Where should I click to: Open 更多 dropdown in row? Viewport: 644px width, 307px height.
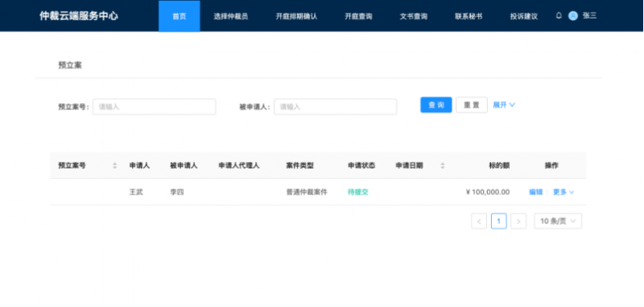point(563,192)
